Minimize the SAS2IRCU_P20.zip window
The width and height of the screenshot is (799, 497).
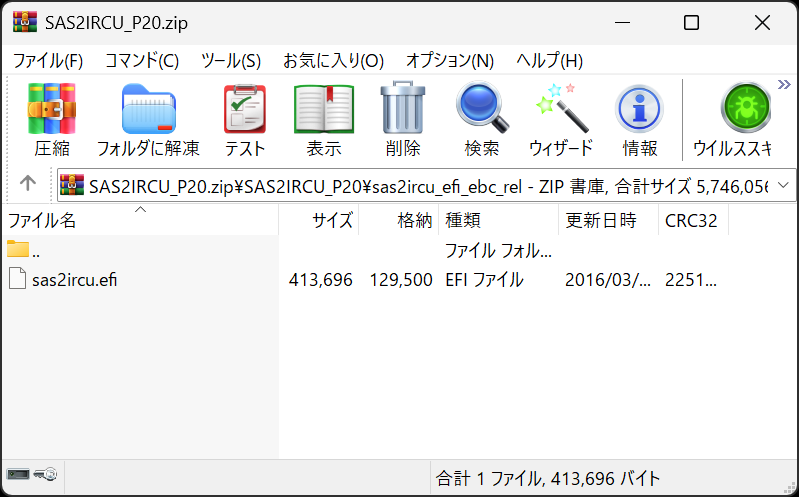pos(622,22)
